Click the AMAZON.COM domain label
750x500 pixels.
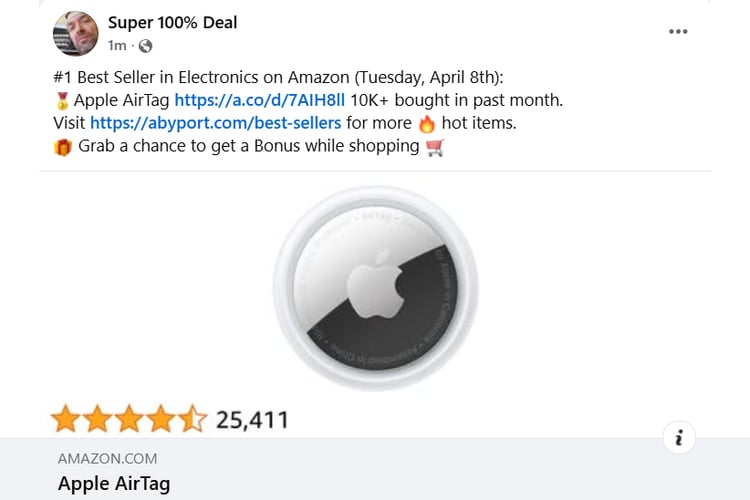108,458
